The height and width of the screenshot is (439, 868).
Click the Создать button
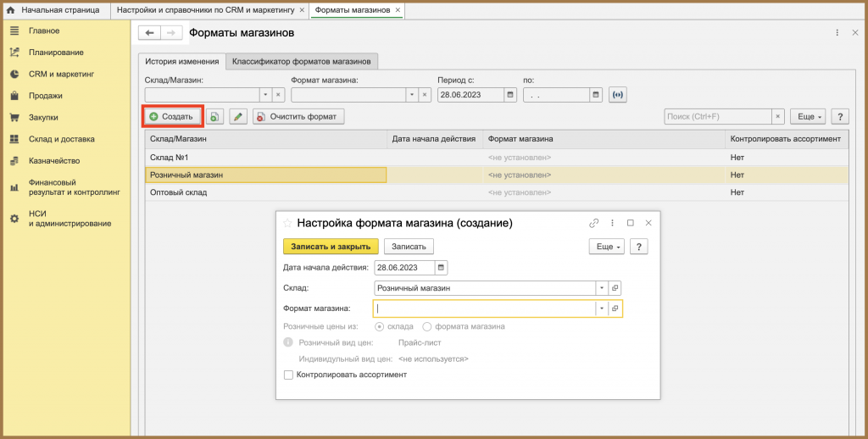[171, 117]
